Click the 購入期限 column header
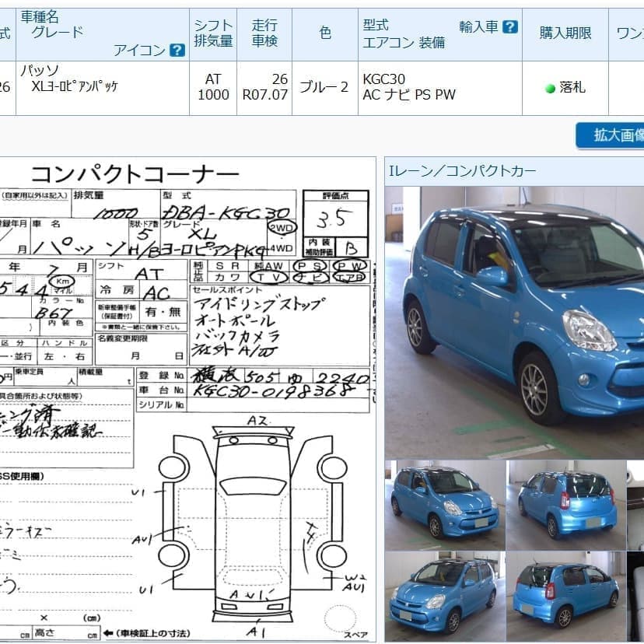 click(565, 33)
